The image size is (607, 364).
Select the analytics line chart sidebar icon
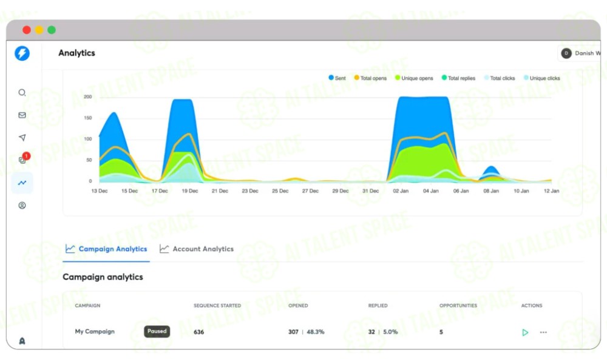pos(22,183)
